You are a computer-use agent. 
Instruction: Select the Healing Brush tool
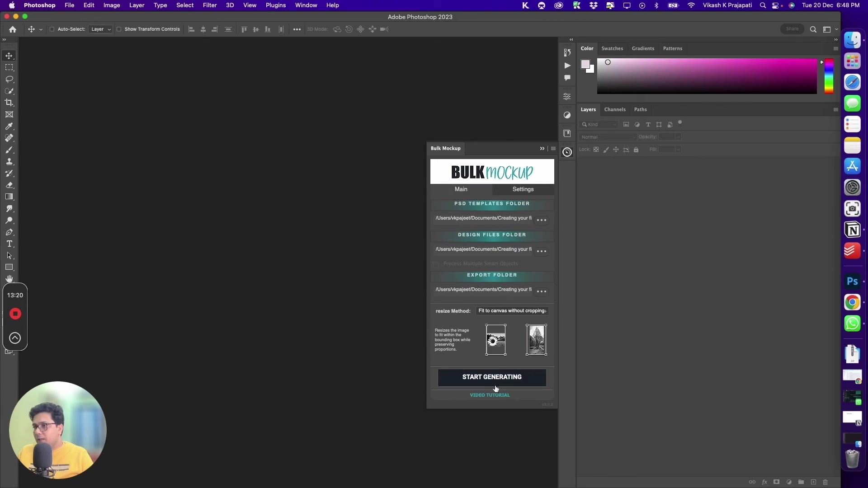pyautogui.click(x=9, y=138)
